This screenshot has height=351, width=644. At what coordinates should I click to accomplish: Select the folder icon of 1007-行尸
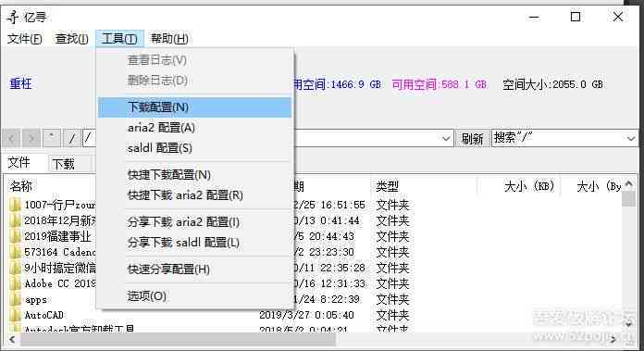(15, 205)
